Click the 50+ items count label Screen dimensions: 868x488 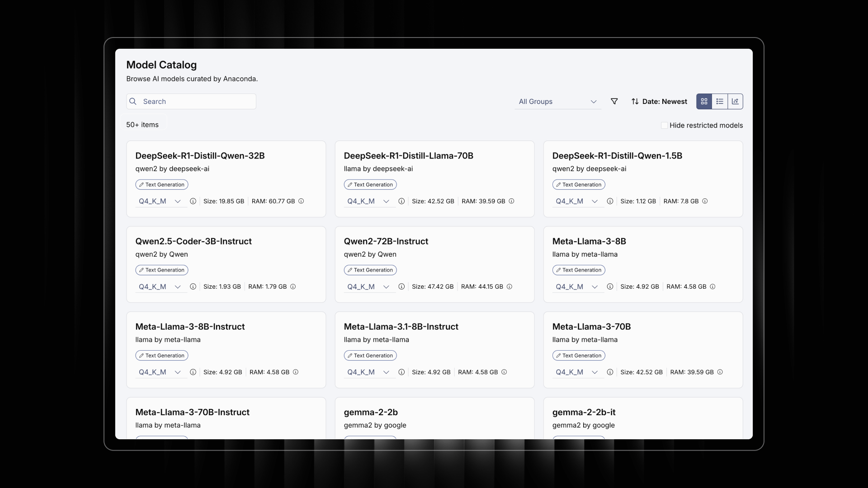click(142, 125)
